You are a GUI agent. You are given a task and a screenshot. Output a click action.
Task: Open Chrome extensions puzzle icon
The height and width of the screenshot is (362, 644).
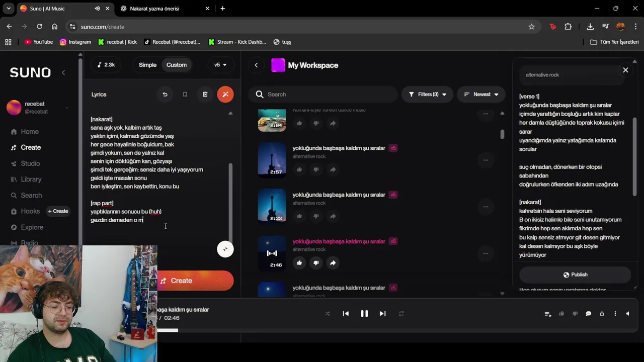[x=568, y=27]
